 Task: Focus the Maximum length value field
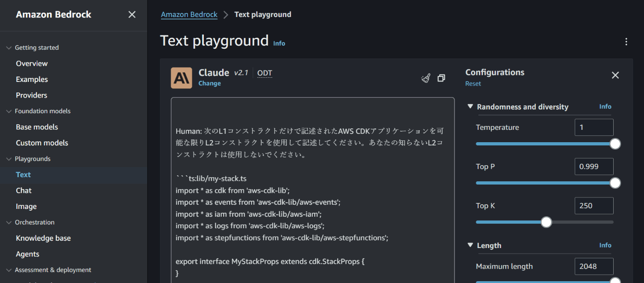[594, 266]
